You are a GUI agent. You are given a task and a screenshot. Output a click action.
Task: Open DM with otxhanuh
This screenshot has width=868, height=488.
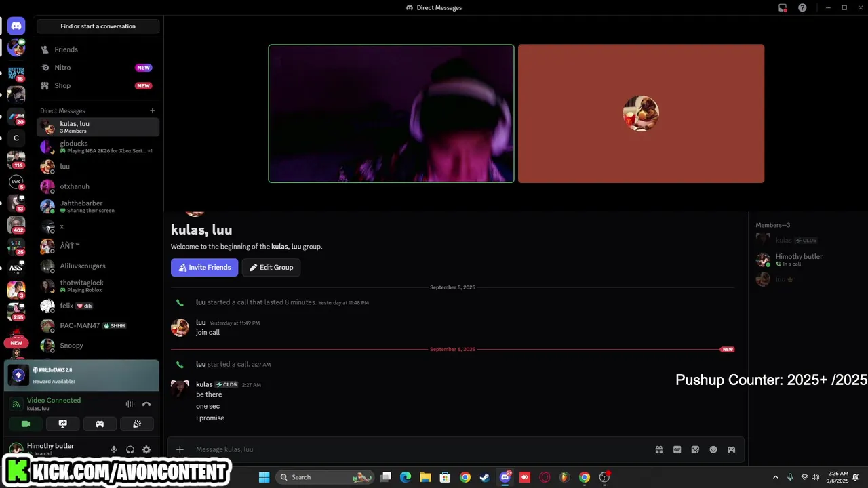click(x=98, y=186)
